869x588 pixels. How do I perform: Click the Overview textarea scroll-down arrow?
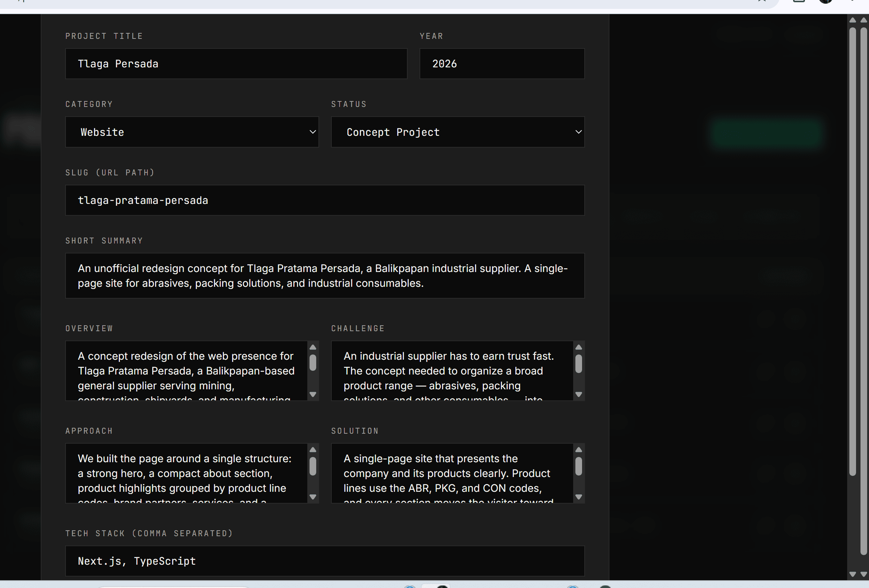pyautogui.click(x=313, y=394)
